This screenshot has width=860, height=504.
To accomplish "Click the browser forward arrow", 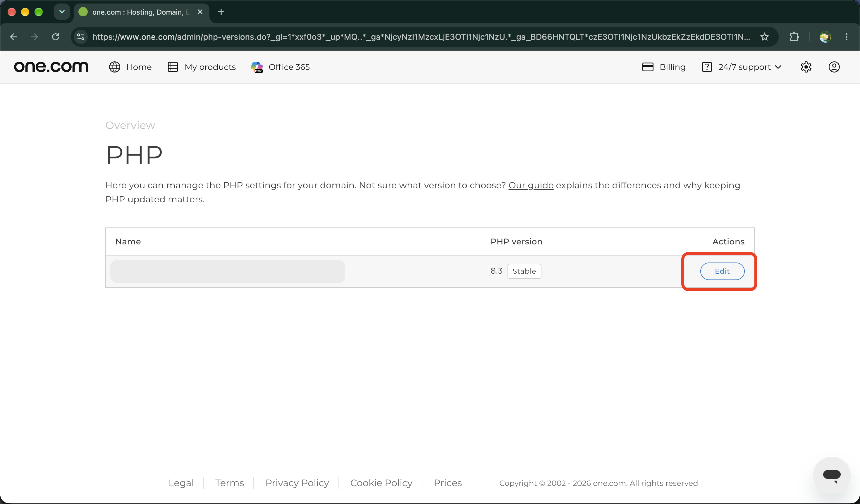I will [35, 37].
